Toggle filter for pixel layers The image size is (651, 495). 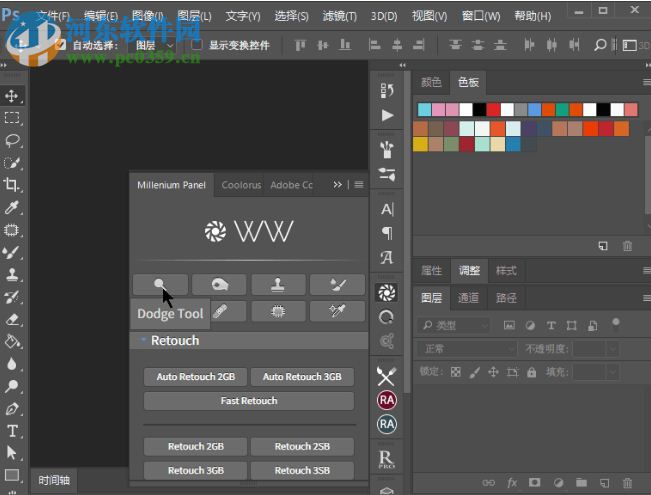click(x=509, y=326)
